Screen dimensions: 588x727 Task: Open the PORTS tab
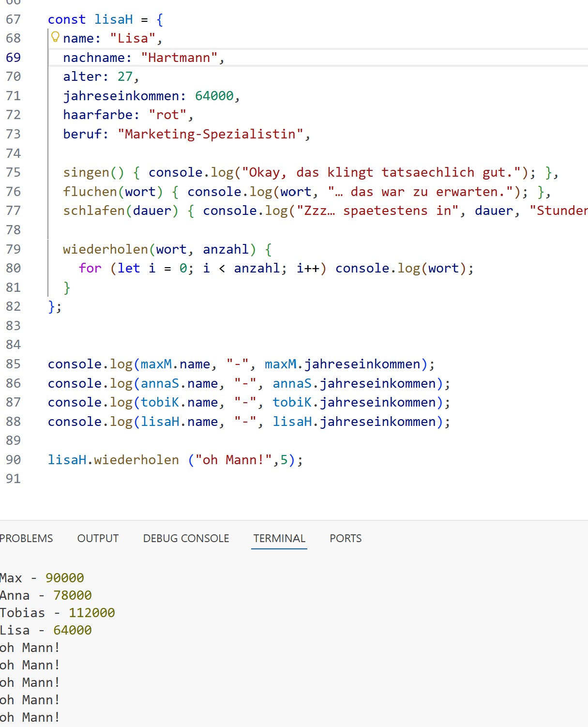[x=346, y=538]
